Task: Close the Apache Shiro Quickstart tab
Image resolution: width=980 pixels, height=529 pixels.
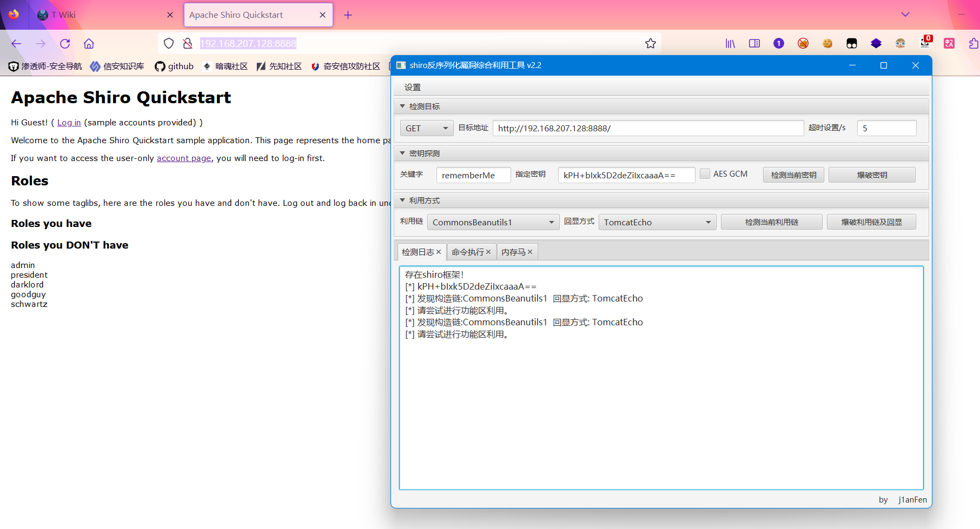Action: coord(323,15)
